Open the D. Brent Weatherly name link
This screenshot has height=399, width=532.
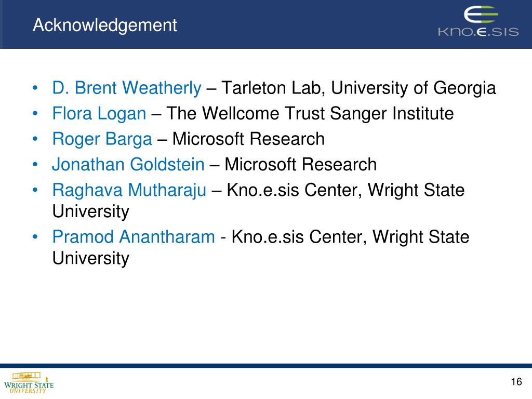tap(127, 88)
